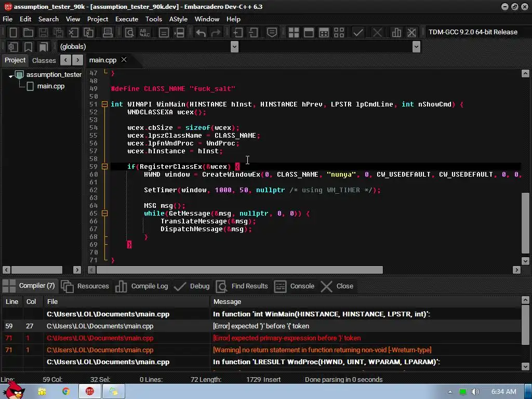Collapse the assumption_tester project tree node
The height and width of the screenshot is (399, 532).
point(10,76)
